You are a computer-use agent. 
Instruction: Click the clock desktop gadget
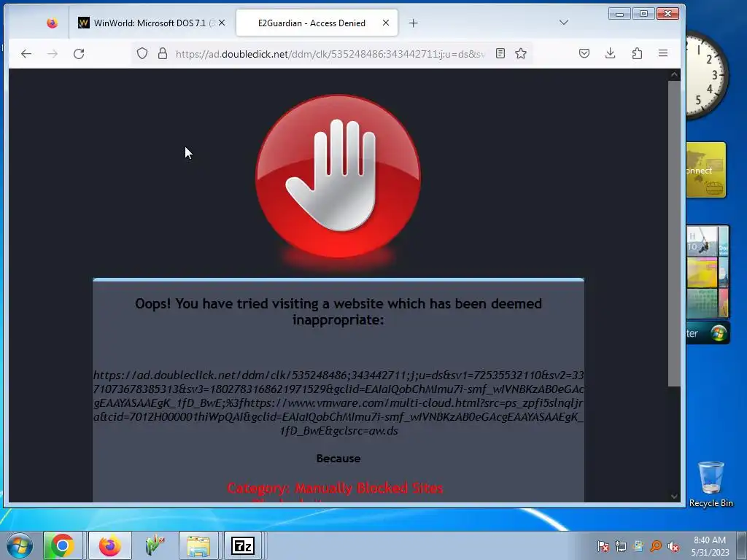coord(707,75)
